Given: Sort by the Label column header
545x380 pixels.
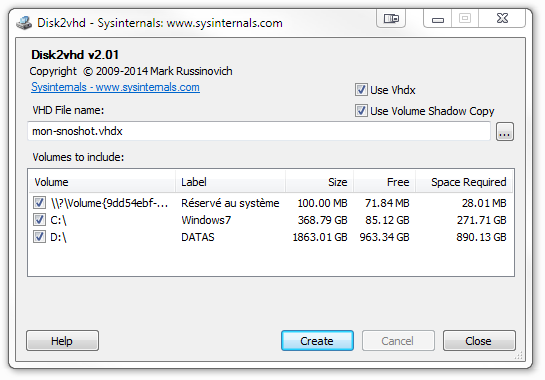Looking at the screenshot, I should [x=230, y=182].
